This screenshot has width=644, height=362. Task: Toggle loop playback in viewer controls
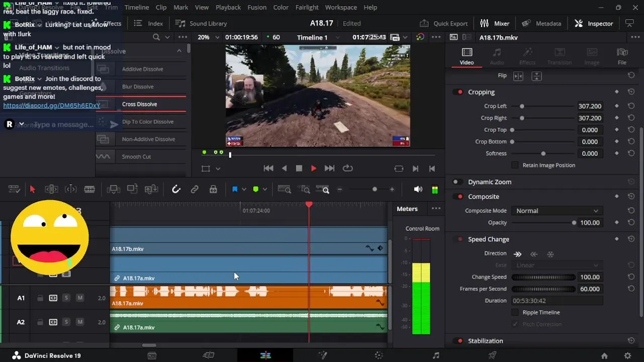coord(347,169)
